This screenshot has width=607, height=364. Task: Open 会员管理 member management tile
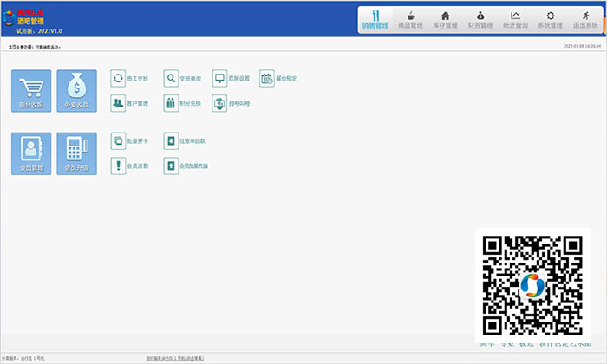tap(31, 153)
